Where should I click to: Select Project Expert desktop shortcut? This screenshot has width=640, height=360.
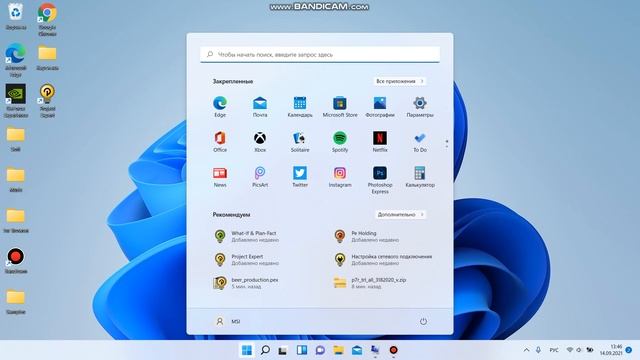[47, 101]
